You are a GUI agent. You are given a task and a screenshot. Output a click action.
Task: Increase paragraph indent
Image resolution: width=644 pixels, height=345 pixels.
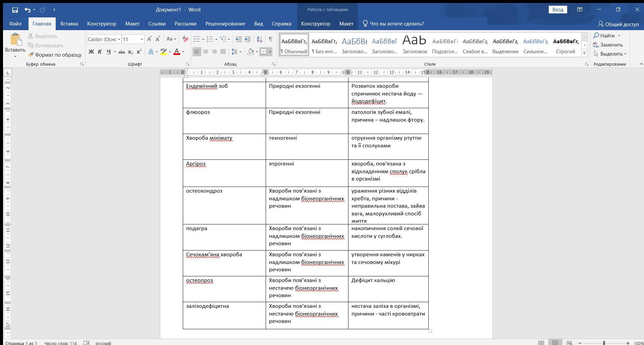click(248, 39)
